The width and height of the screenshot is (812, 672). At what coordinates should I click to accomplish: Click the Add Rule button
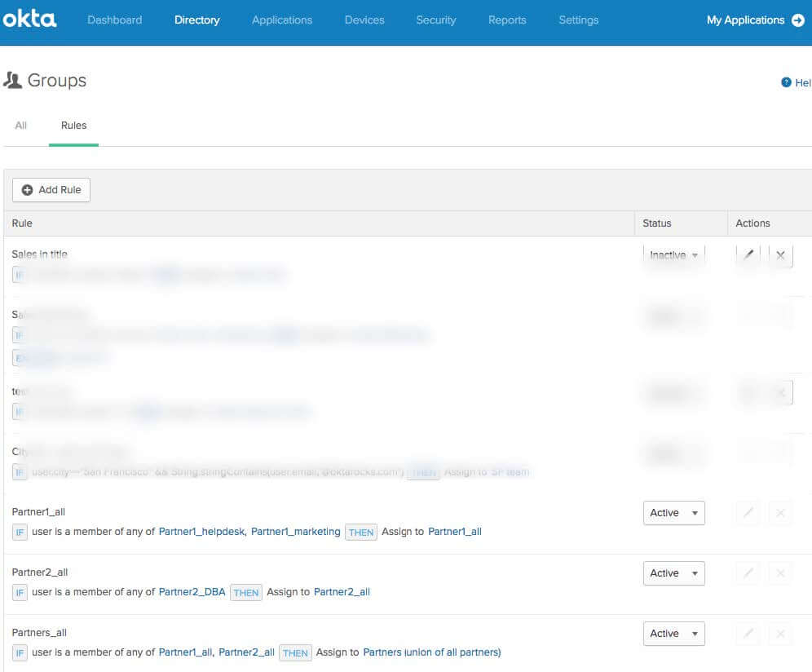tap(51, 190)
